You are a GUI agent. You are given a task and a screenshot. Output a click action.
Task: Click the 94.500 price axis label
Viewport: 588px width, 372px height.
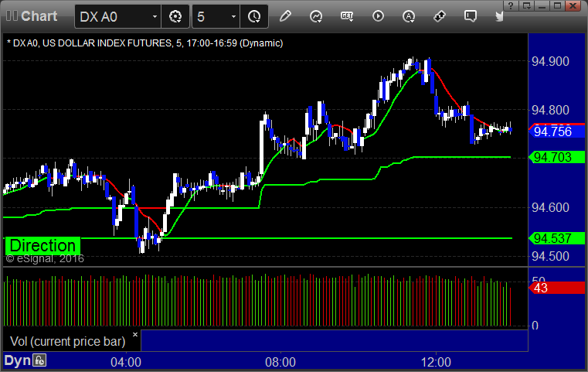click(550, 256)
